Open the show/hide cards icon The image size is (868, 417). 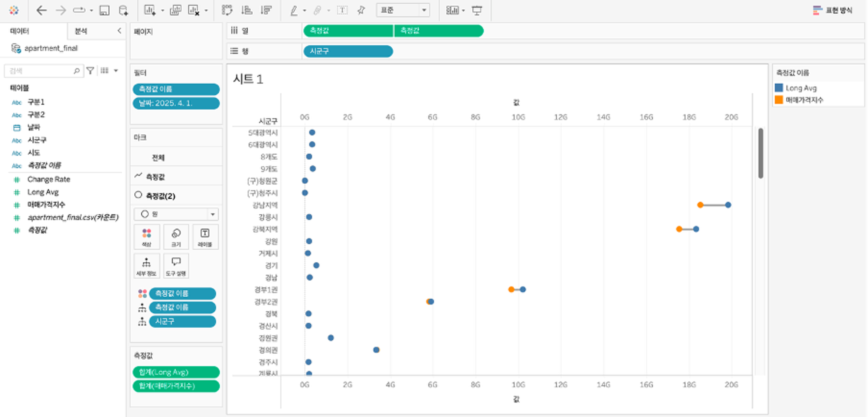(x=452, y=11)
